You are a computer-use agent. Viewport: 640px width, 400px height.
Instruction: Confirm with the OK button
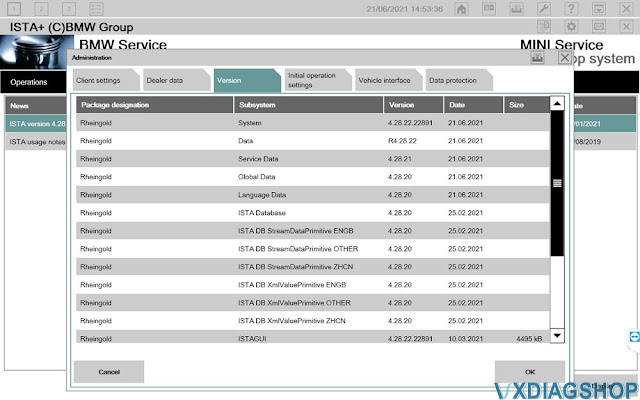pyautogui.click(x=530, y=372)
